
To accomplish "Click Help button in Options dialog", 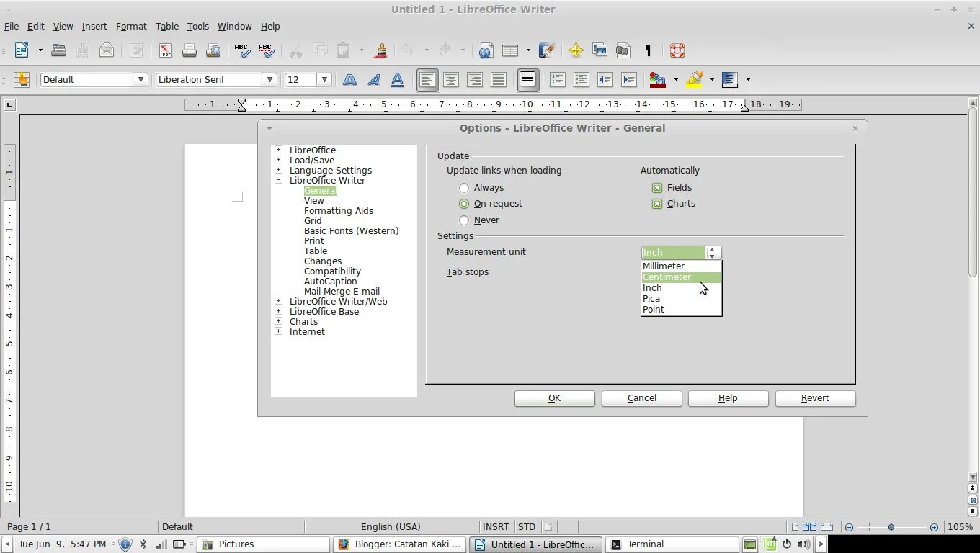I will coord(729,398).
